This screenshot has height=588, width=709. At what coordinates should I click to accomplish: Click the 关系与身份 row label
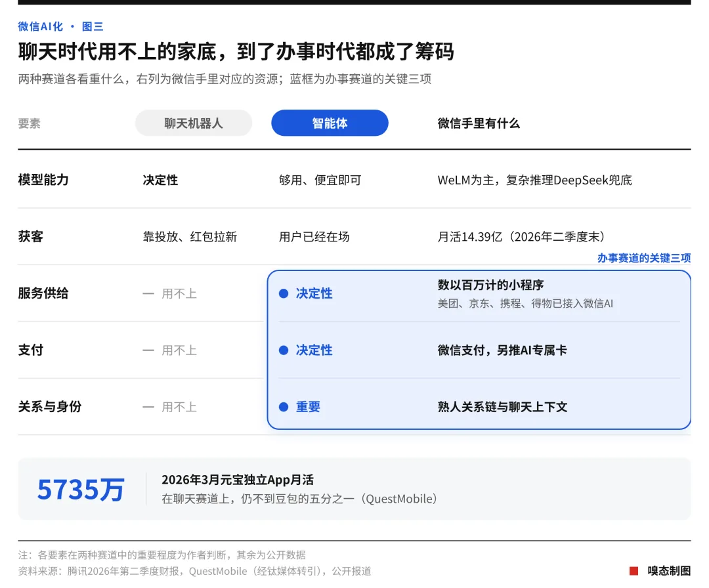pyautogui.click(x=50, y=407)
